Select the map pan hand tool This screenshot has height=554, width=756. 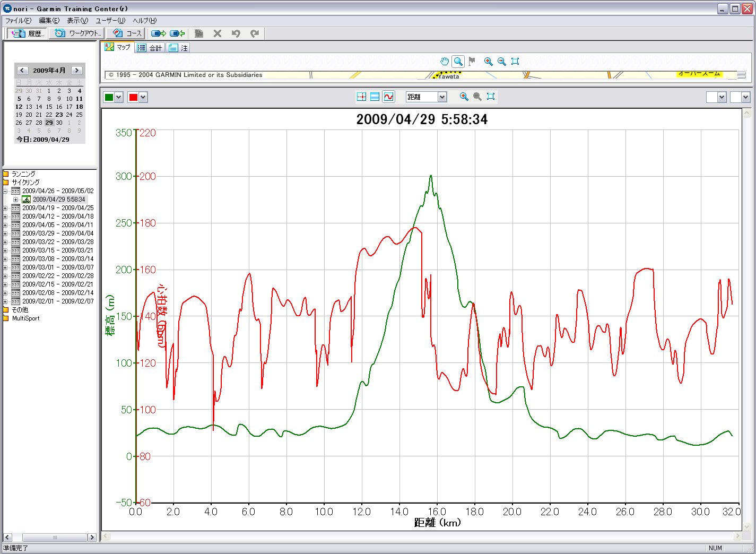point(445,62)
